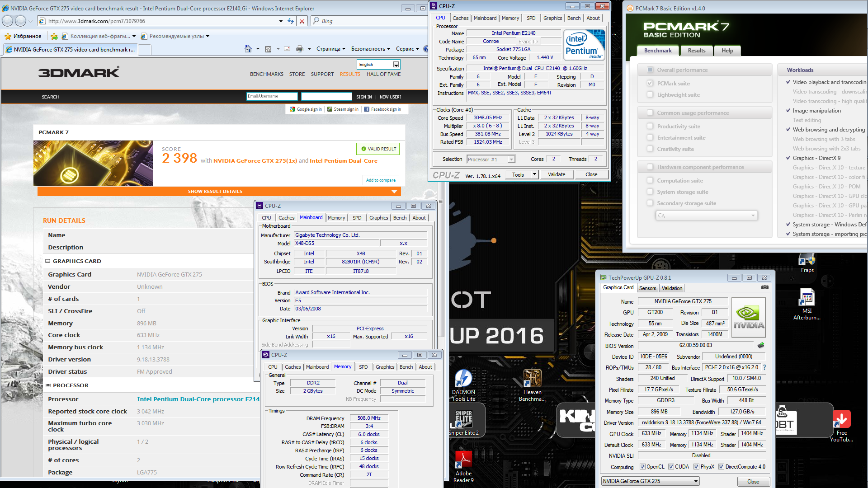Click the red stop icon next to address bar

302,21
